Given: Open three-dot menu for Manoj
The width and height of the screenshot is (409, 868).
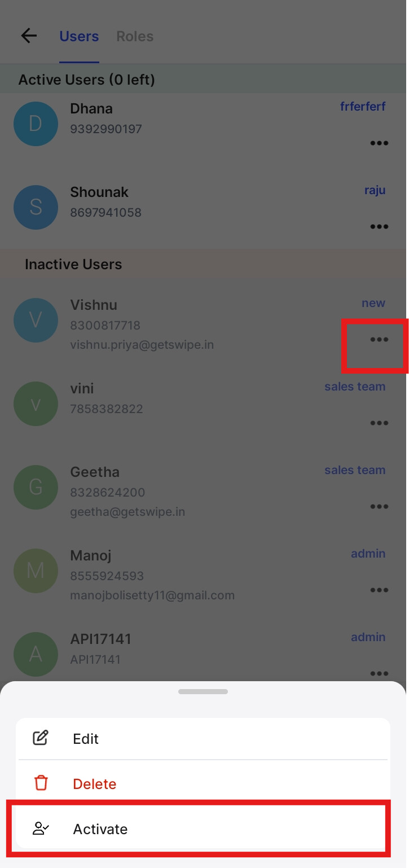Looking at the screenshot, I should tap(379, 590).
